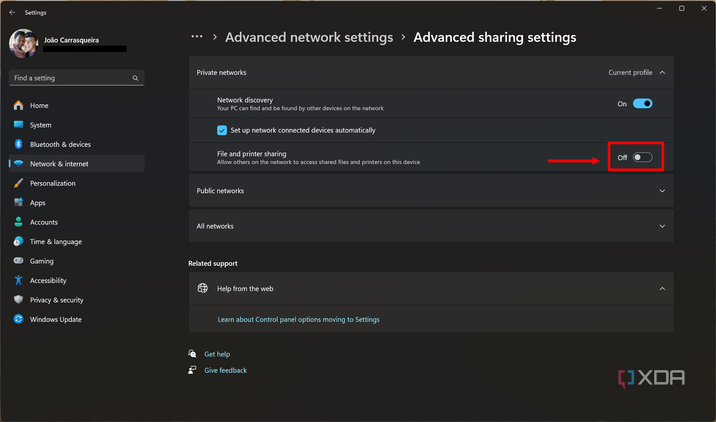Screen dimensions: 716x422
Task: Click Advanced network settings breadcrumb
Action: pos(309,37)
